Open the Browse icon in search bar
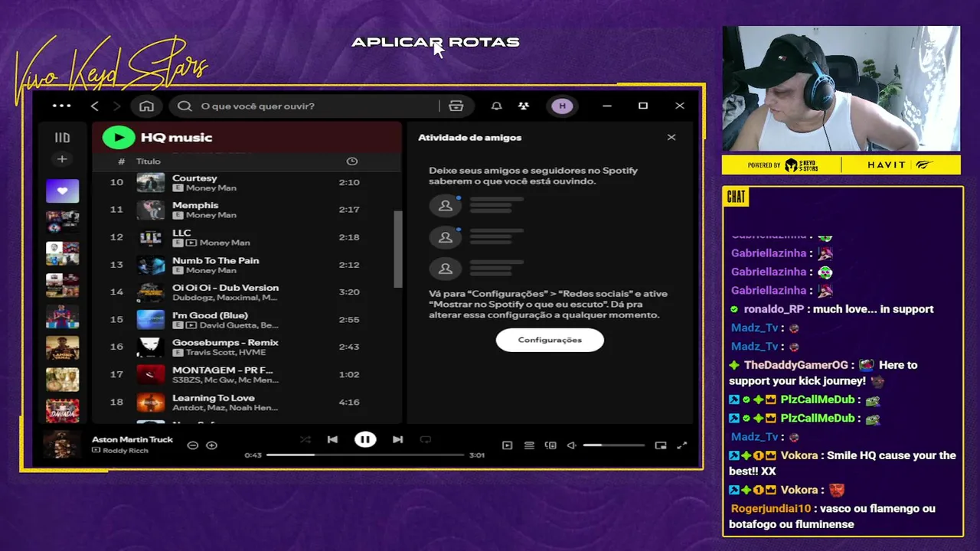The height and width of the screenshot is (551, 980). [x=456, y=106]
